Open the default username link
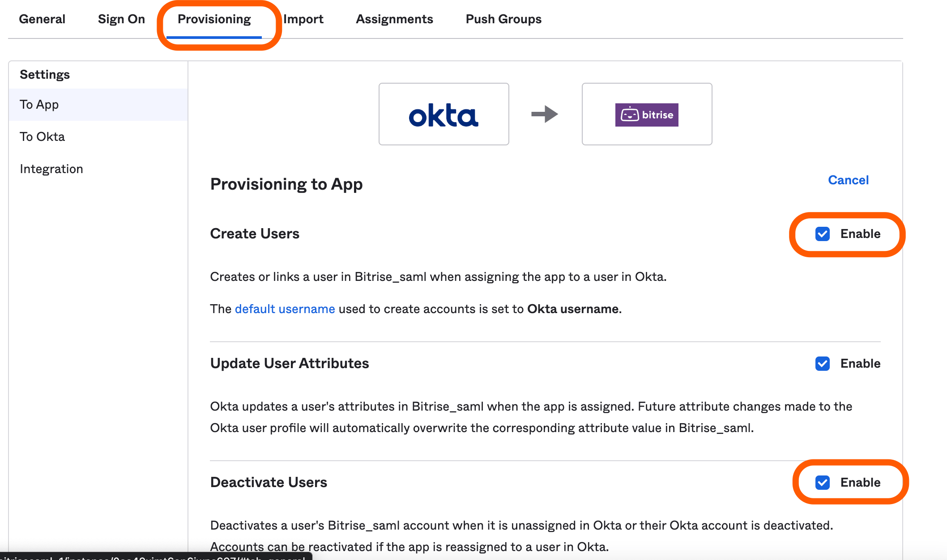947x560 pixels. (285, 309)
